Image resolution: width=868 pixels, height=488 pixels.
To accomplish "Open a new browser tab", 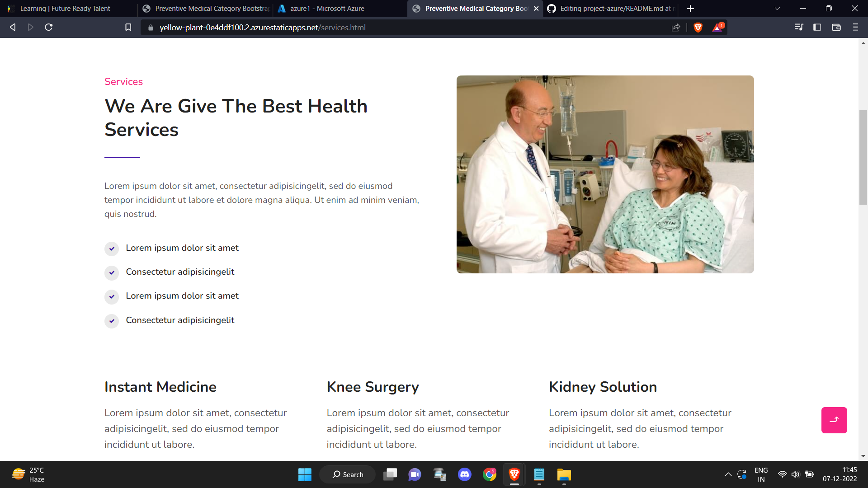I will pos(690,9).
